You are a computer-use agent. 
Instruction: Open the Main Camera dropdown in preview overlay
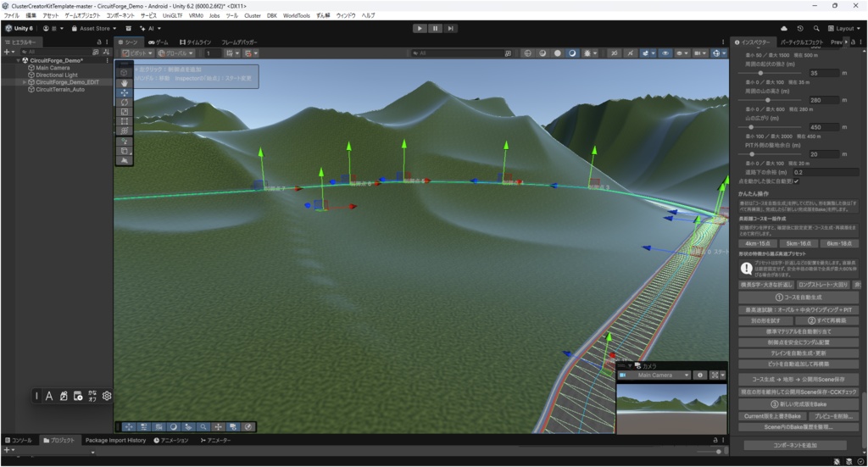click(x=654, y=375)
